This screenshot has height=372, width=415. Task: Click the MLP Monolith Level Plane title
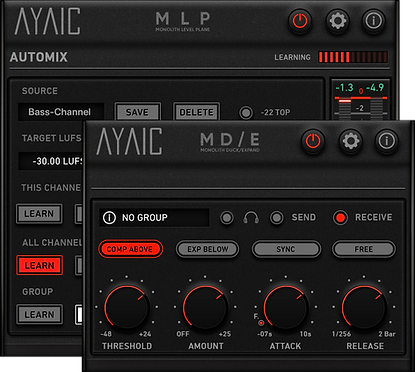pos(183,21)
